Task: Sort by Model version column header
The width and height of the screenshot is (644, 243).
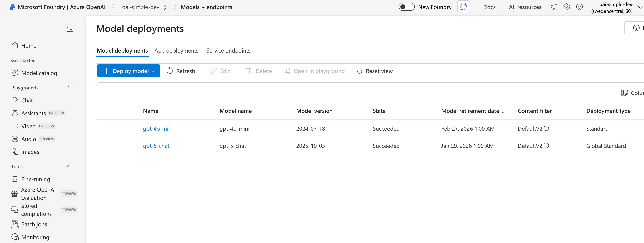Action: pyautogui.click(x=314, y=111)
